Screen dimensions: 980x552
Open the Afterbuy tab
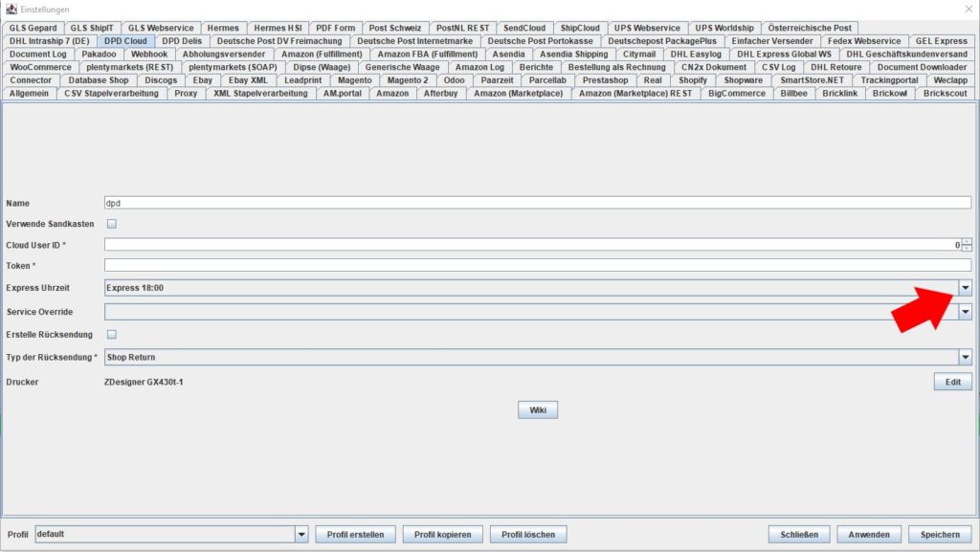(440, 94)
